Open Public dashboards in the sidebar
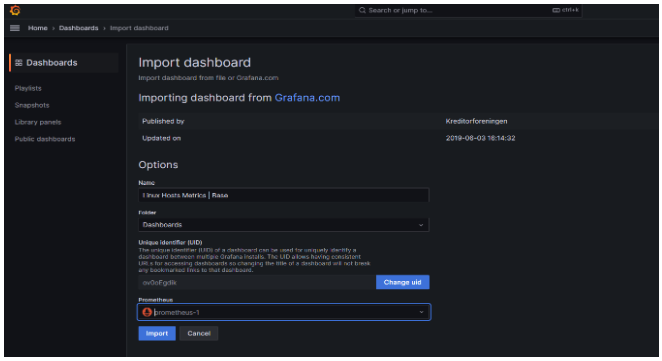The height and width of the screenshot is (361, 662). coord(45,139)
